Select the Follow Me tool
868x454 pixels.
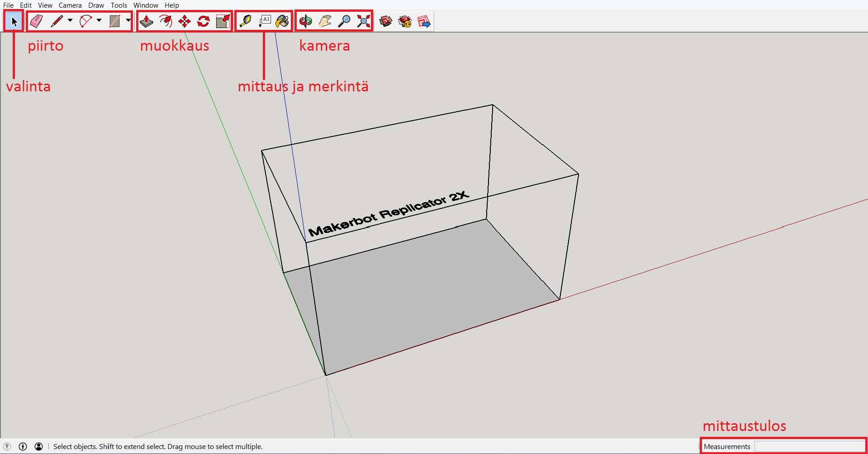166,21
